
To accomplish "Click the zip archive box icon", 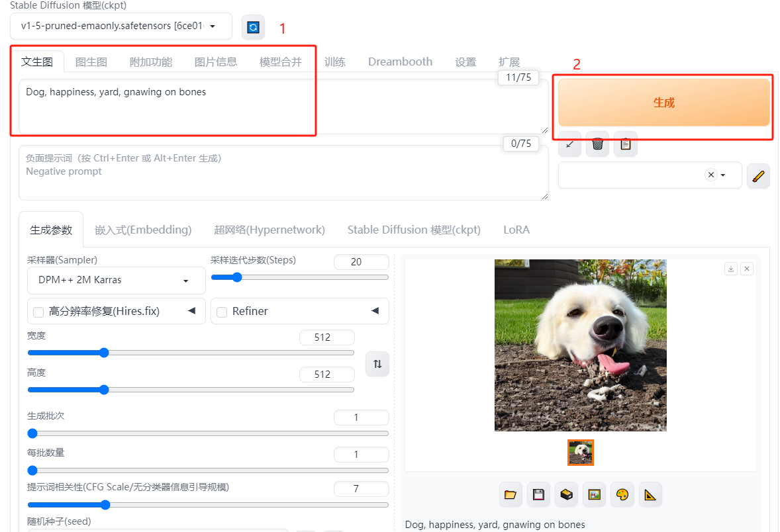I will (x=567, y=495).
